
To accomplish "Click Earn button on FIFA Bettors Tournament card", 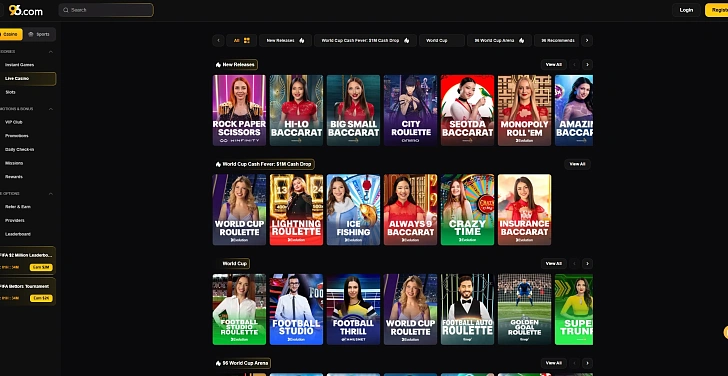I will point(41,298).
